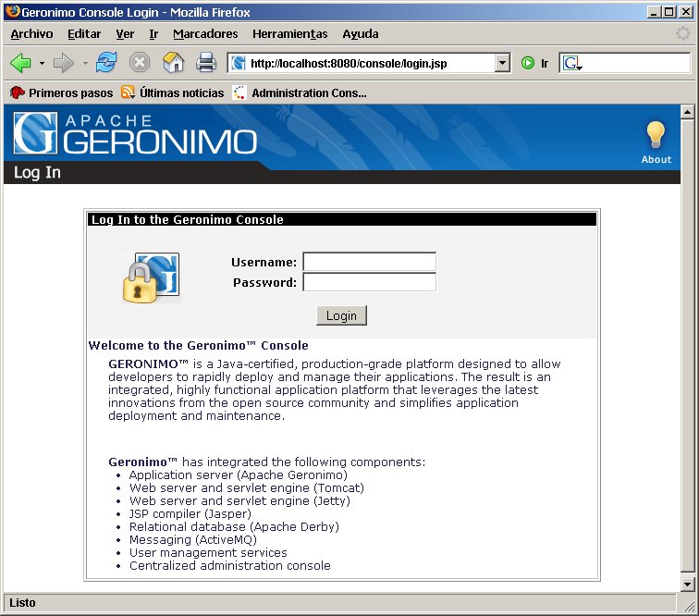Click the Stop loading icon
This screenshot has width=699, height=616.
click(x=140, y=63)
